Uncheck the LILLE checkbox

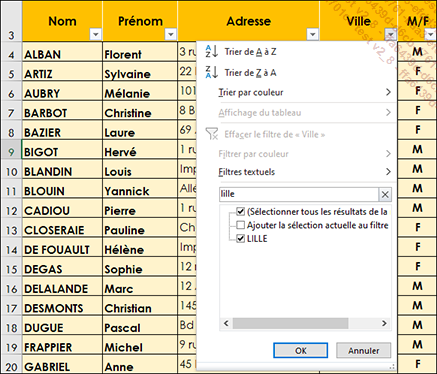[x=240, y=239]
